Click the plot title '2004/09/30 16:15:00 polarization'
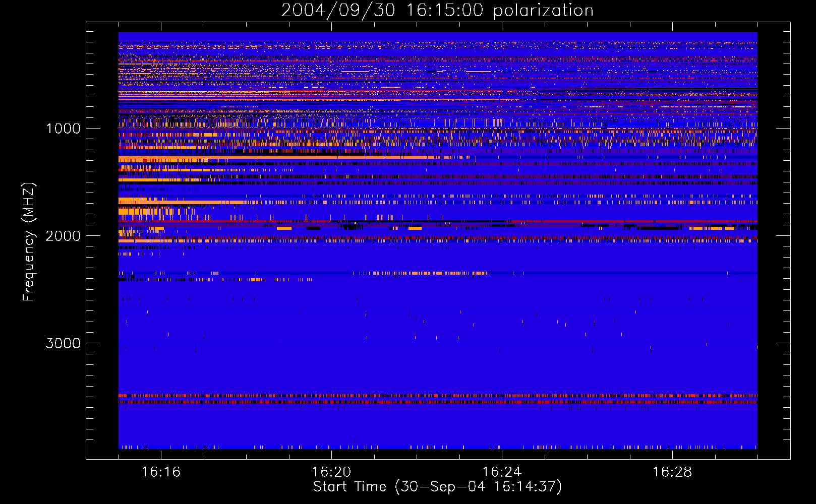This screenshot has width=816, height=504. tap(437, 11)
